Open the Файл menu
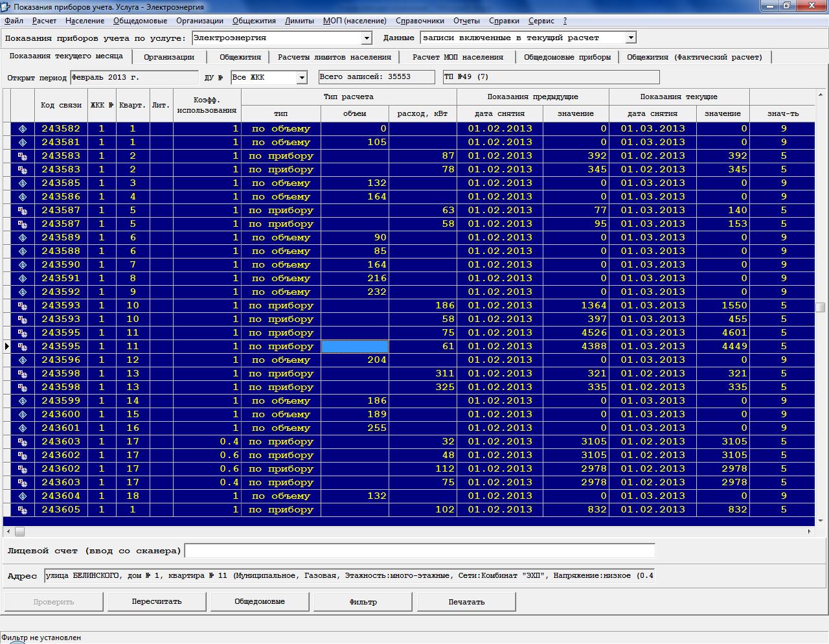Screen dimensions: 829x644 coord(14,21)
